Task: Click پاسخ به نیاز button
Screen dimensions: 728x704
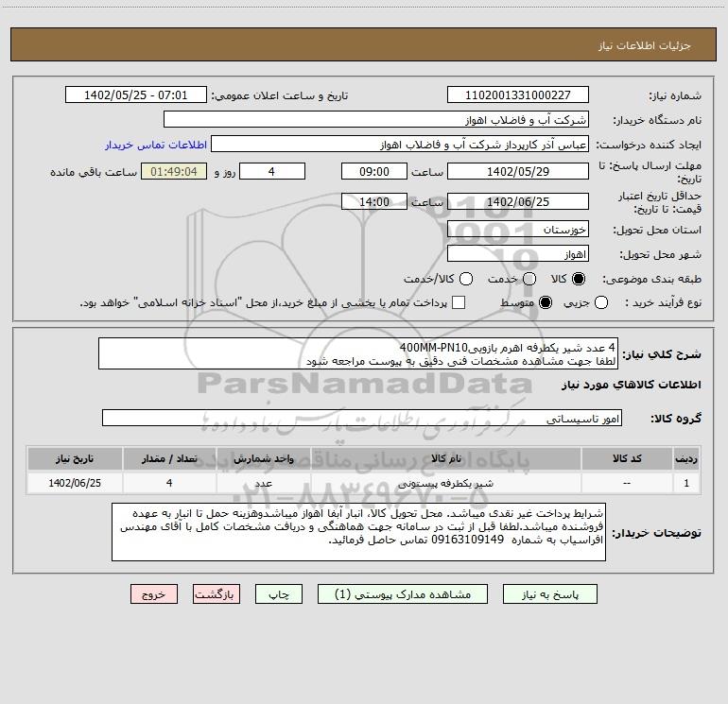Action: click(x=550, y=594)
